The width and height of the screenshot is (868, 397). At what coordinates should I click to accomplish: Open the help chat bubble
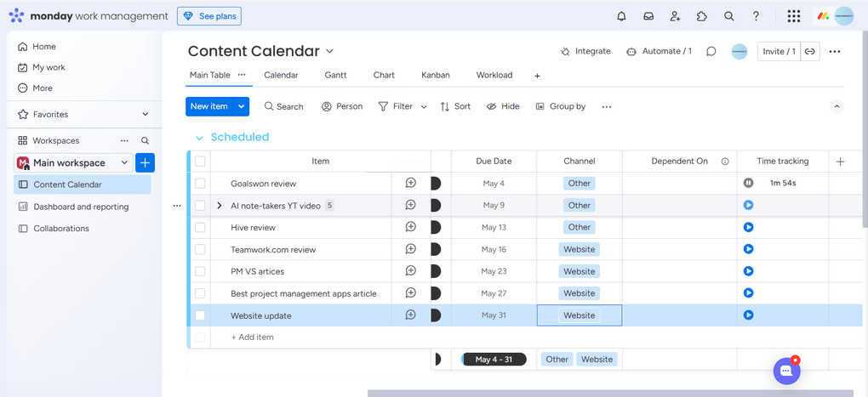786,371
